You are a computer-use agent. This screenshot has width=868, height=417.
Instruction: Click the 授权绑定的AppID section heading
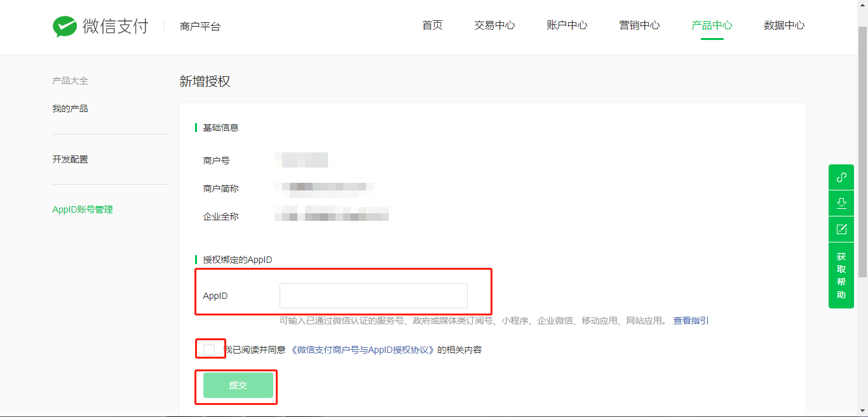(238, 260)
